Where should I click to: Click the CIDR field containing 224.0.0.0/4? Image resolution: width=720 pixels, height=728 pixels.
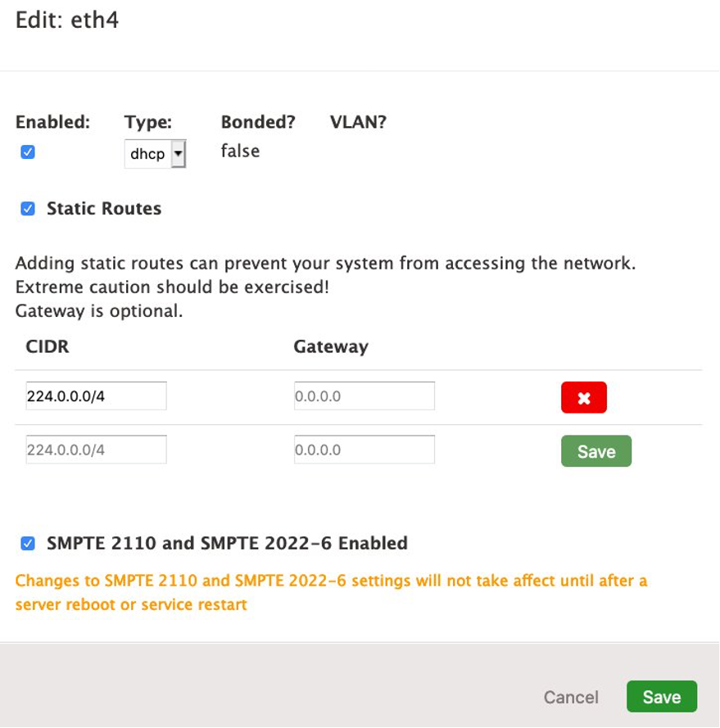tap(96, 395)
